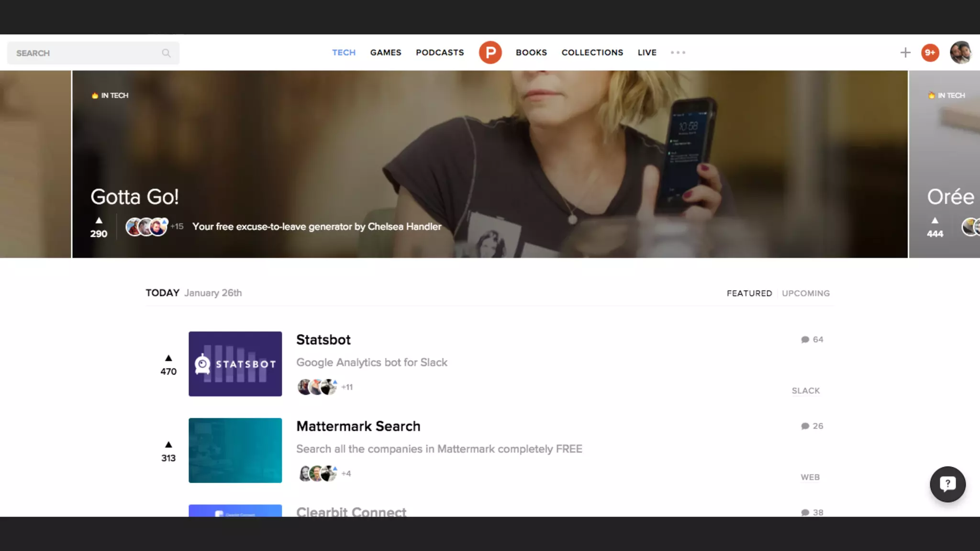Switch to the Upcoming tab

tap(805, 293)
